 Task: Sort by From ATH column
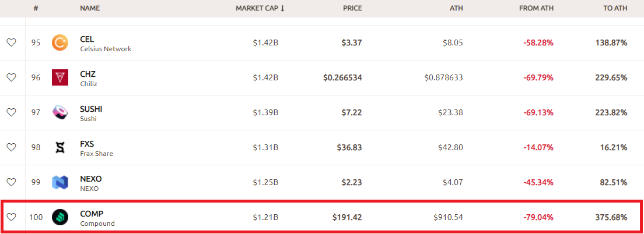pos(535,8)
